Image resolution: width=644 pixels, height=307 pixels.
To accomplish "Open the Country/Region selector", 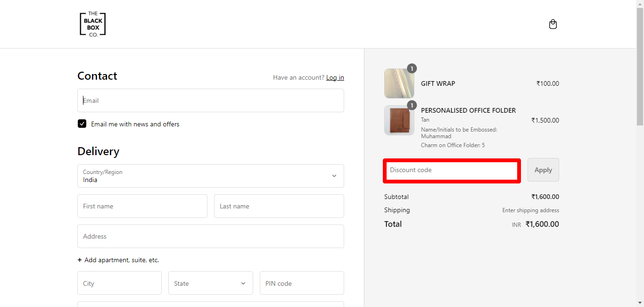I will coord(211,176).
